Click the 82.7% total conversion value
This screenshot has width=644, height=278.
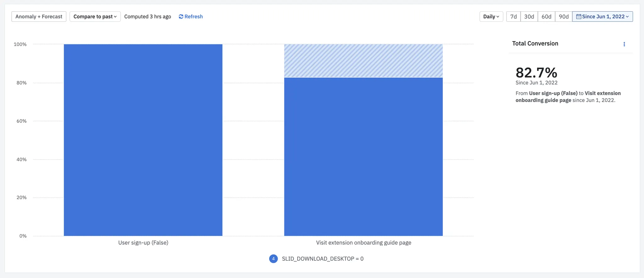pos(536,73)
